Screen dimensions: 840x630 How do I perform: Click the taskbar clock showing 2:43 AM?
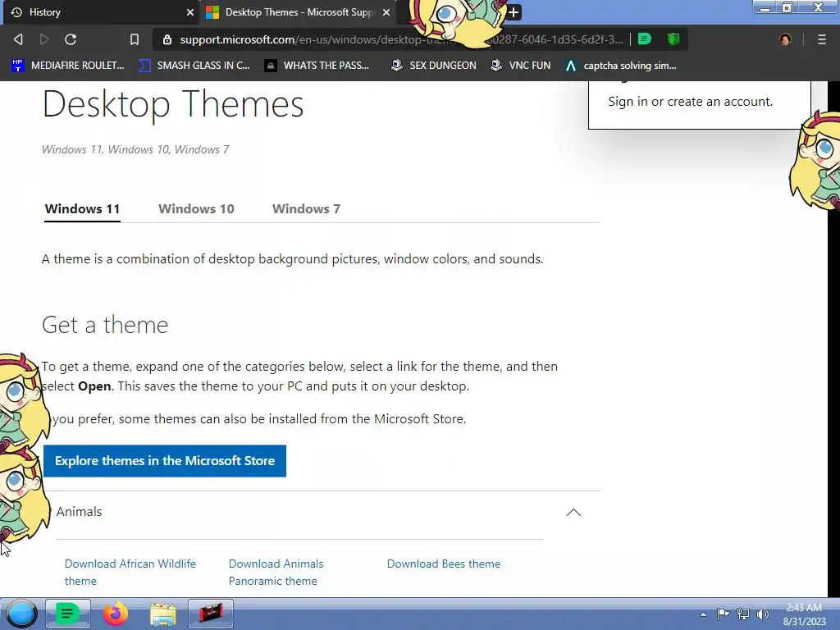tap(804, 614)
